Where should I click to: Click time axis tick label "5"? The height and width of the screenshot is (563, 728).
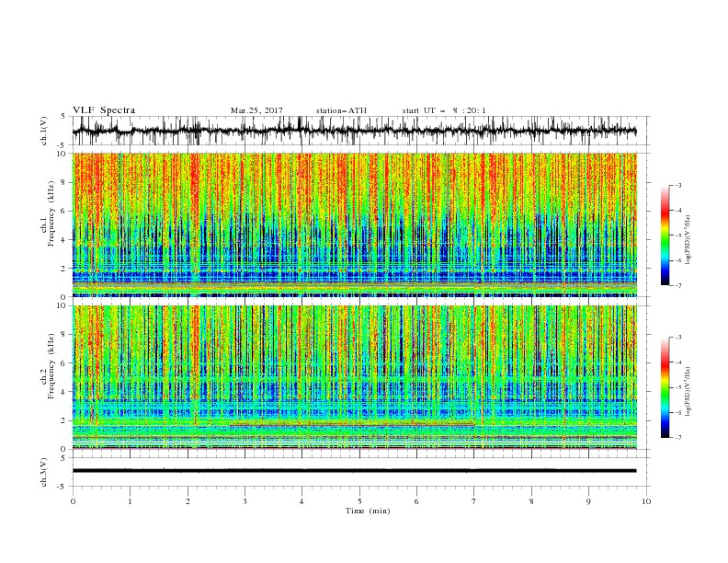pos(359,501)
